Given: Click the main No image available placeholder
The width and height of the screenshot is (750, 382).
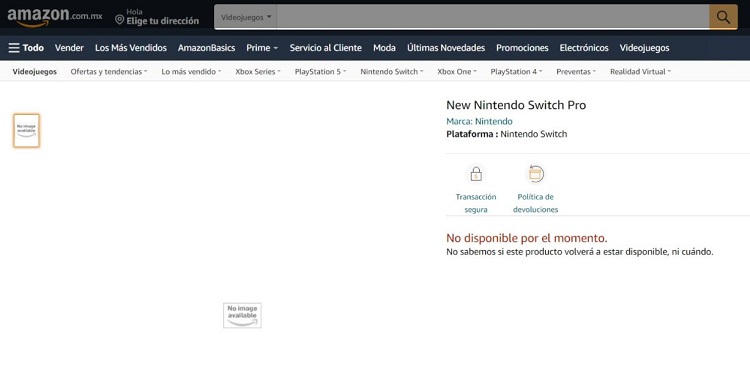Looking at the screenshot, I should 242,315.
